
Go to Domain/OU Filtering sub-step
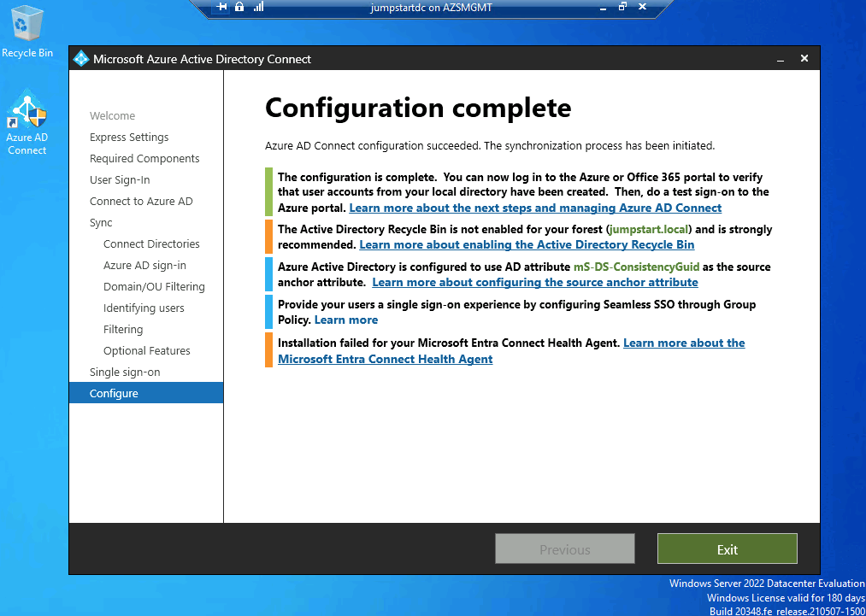coord(154,287)
